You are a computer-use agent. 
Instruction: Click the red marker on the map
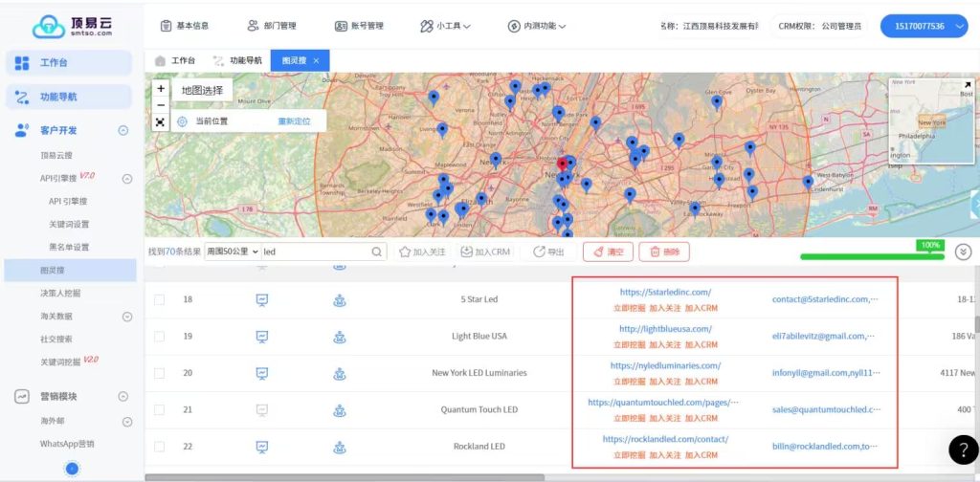(x=562, y=164)
